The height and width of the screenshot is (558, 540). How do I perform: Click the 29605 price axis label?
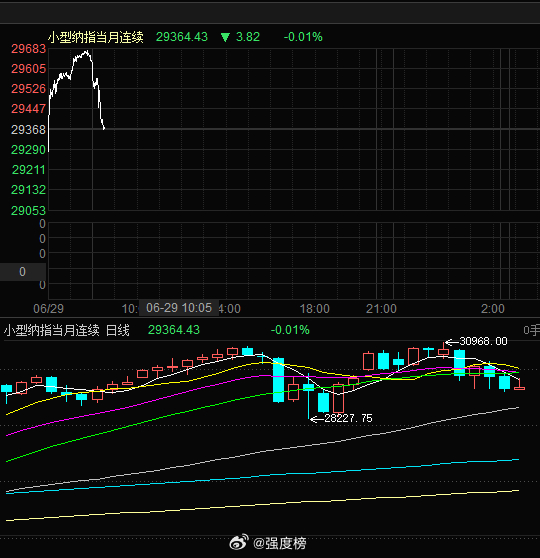[28, 69]
